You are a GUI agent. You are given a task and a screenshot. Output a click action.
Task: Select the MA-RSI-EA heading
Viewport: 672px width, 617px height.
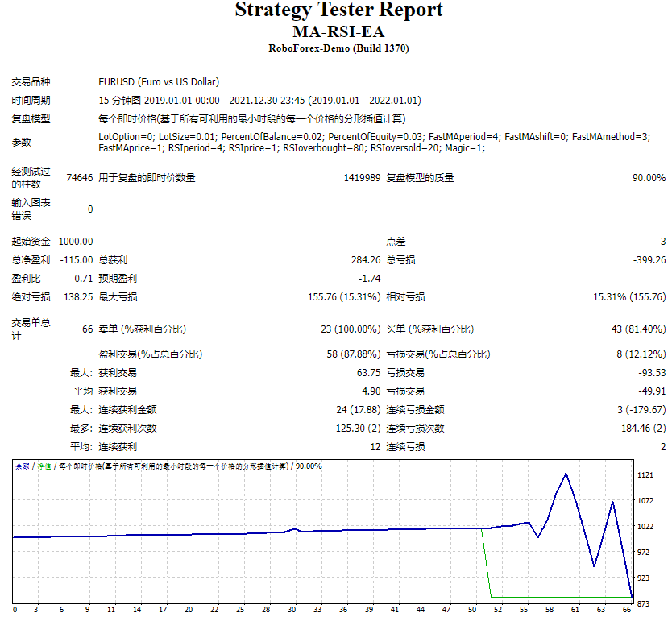(338, 31)
